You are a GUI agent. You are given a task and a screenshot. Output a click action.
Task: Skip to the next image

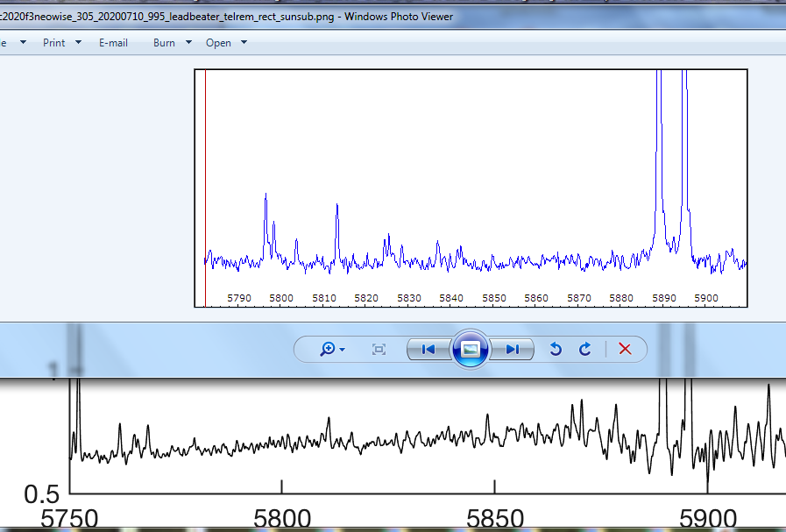513,349
